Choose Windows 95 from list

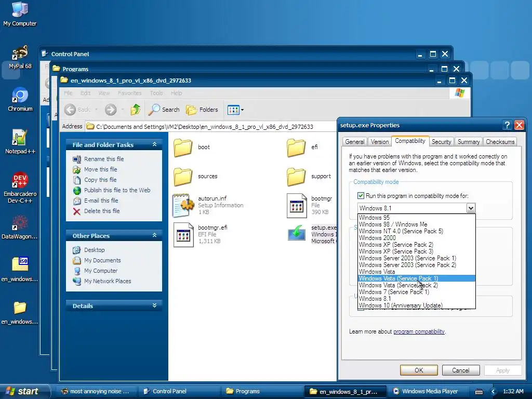[417, 218]
